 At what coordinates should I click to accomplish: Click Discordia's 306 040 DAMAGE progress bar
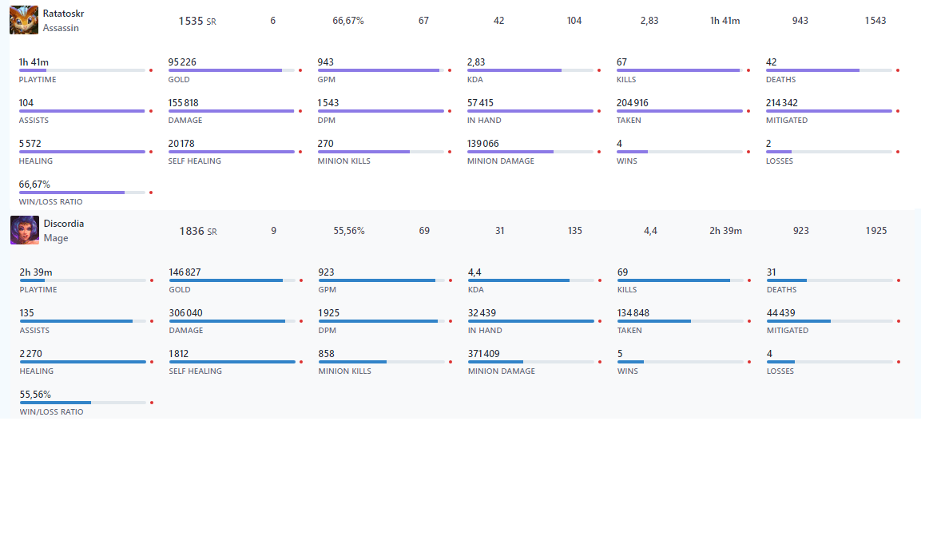point(232,321)
